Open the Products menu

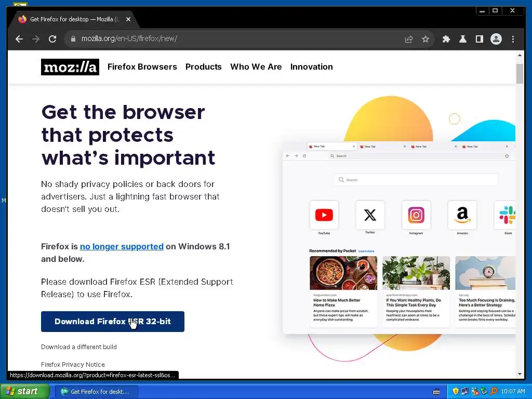coord(204,67)
